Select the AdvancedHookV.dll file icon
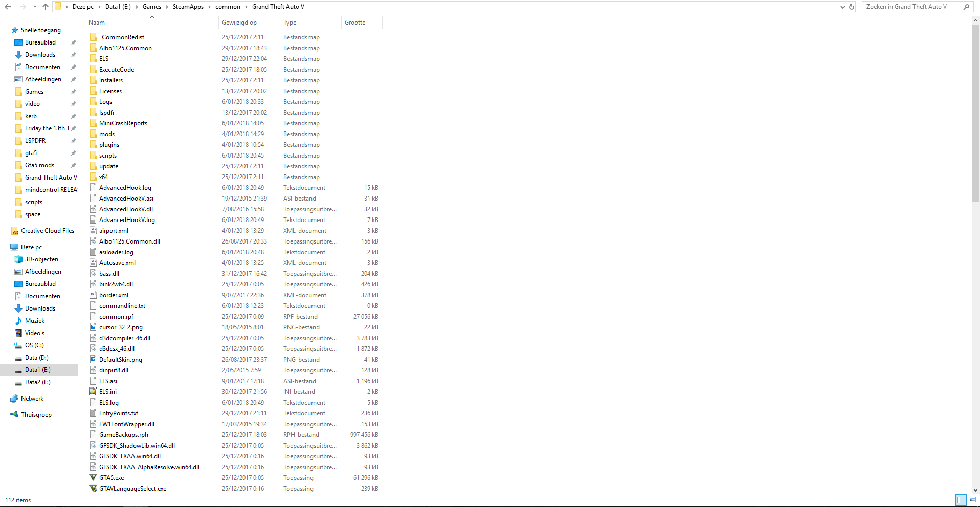The height and width of the screenshot is (507, 980). click(x=93, y=209)
